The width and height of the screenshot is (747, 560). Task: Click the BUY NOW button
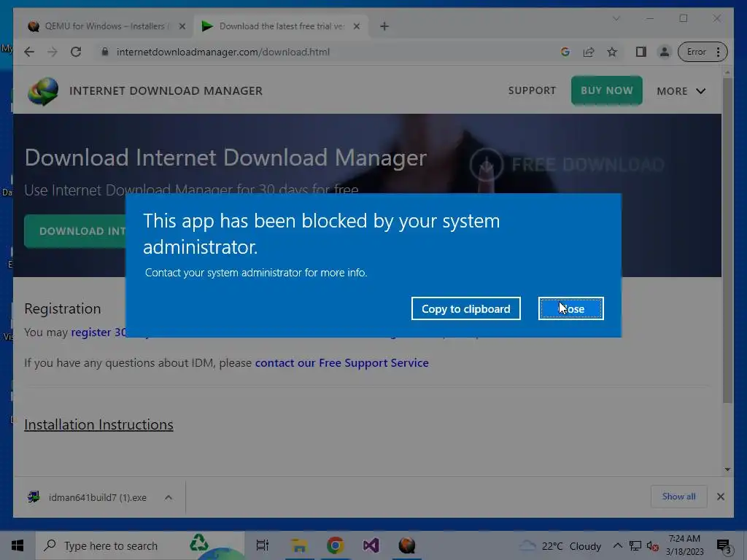[x=606, y=90]
